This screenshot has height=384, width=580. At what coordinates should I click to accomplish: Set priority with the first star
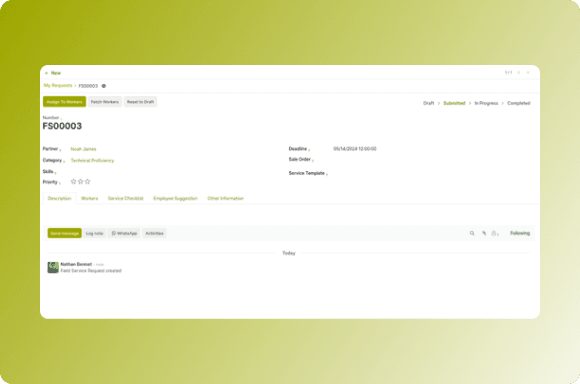[73, 182]
